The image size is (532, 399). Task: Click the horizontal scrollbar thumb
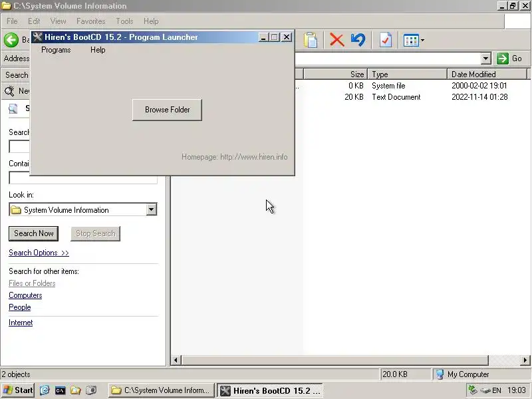coord(334,360)
